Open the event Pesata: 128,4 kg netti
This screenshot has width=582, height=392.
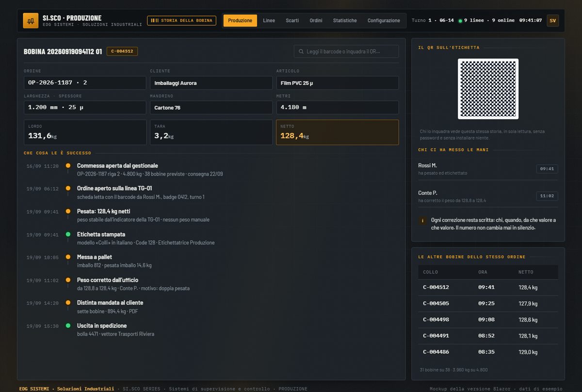(103, 212)
